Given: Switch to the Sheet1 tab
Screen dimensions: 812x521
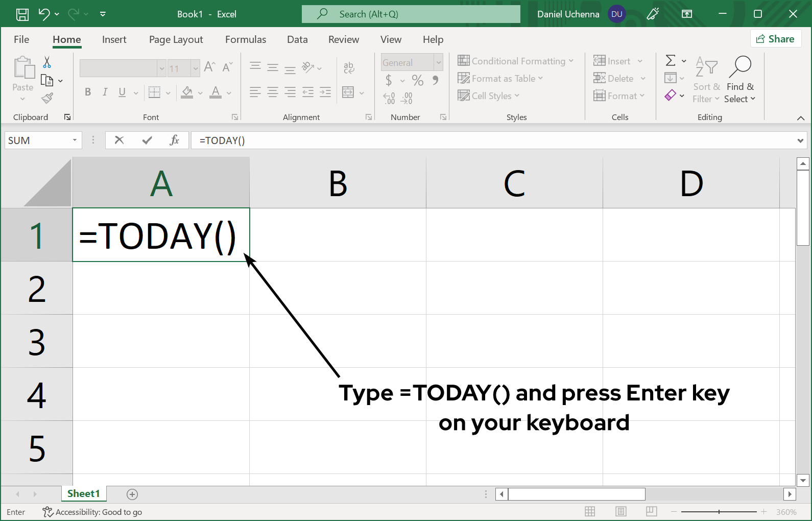Looking at the screenshot, I should [83, 493].
